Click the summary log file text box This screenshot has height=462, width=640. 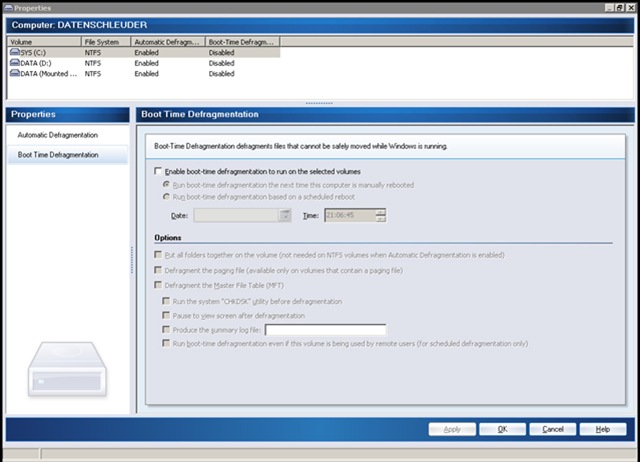coord(325,330)
